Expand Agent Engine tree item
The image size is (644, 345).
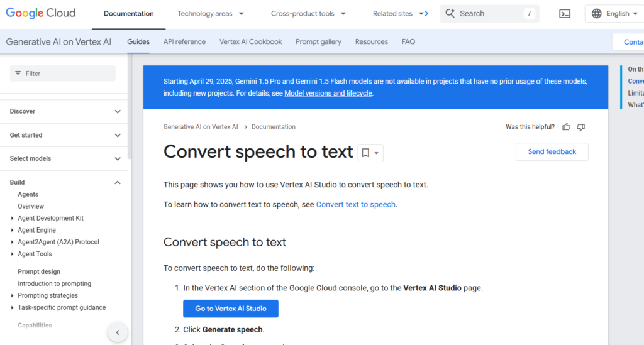[x=12, y=230]
